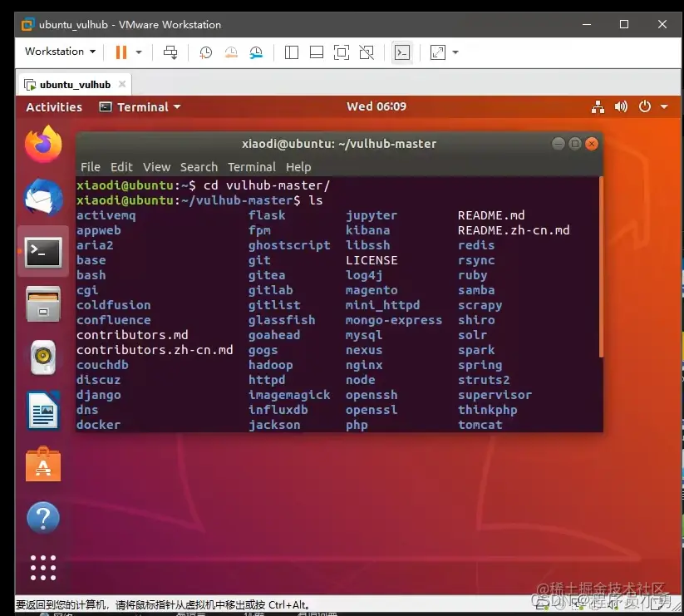Screen dimensions: 684x616
Task: Click the tomcat directory name
Action: 480,425
